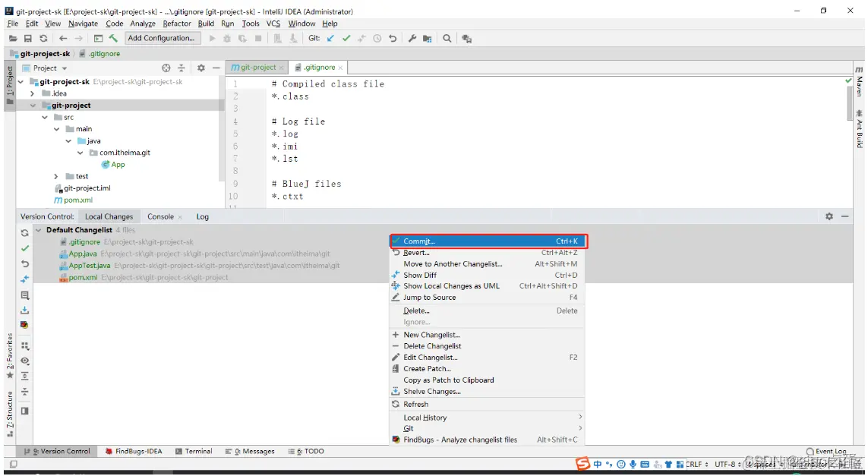Collapse the src folder

click(x=45, y=118)
